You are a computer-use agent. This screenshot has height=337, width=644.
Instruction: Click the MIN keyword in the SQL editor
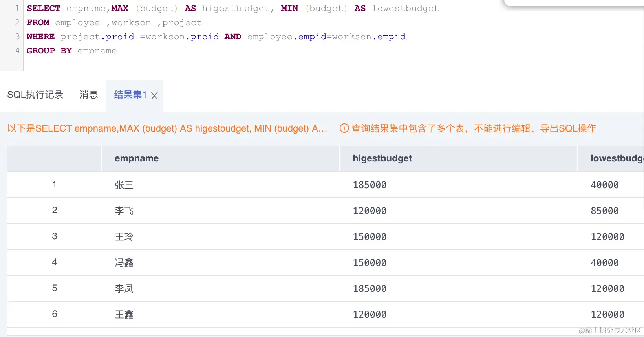(289, 8)
